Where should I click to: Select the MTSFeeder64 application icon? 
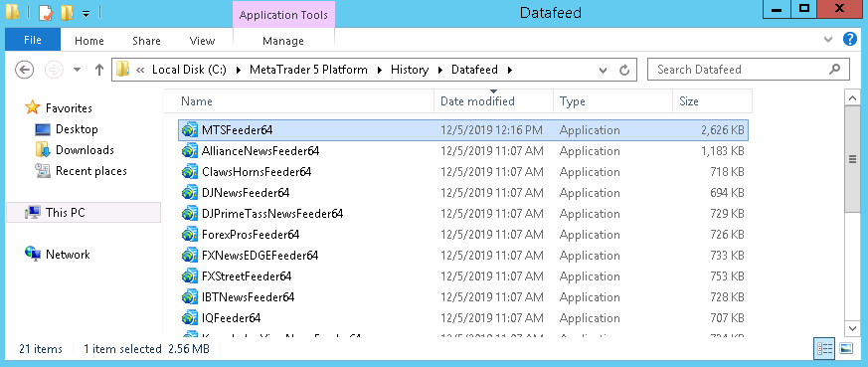click(x=190, y=130)
